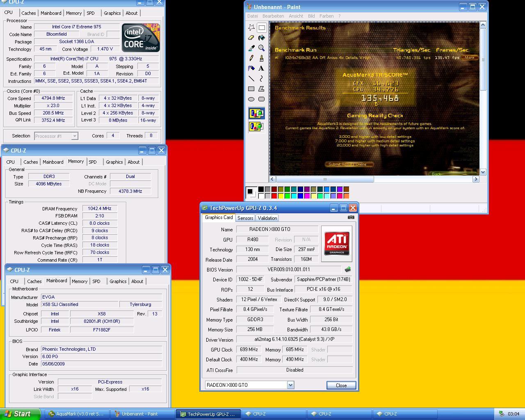Pick the Text tool in Paint

click(262, 68)
